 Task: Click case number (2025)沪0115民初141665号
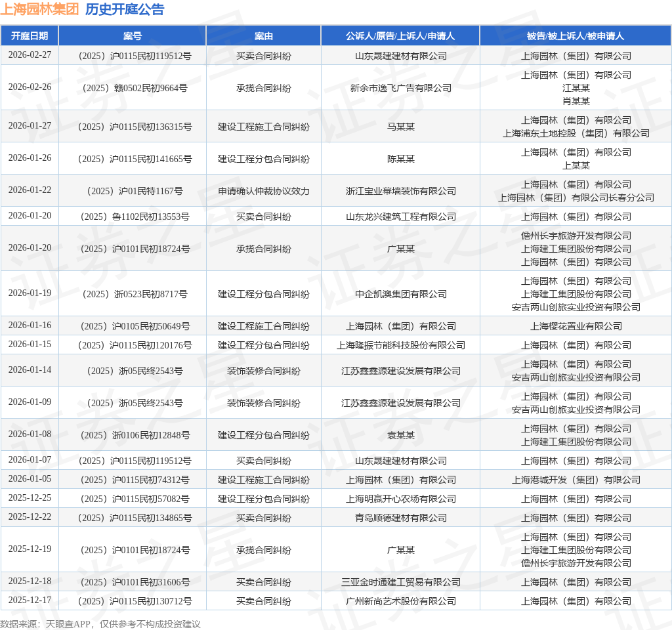[135, 159]
